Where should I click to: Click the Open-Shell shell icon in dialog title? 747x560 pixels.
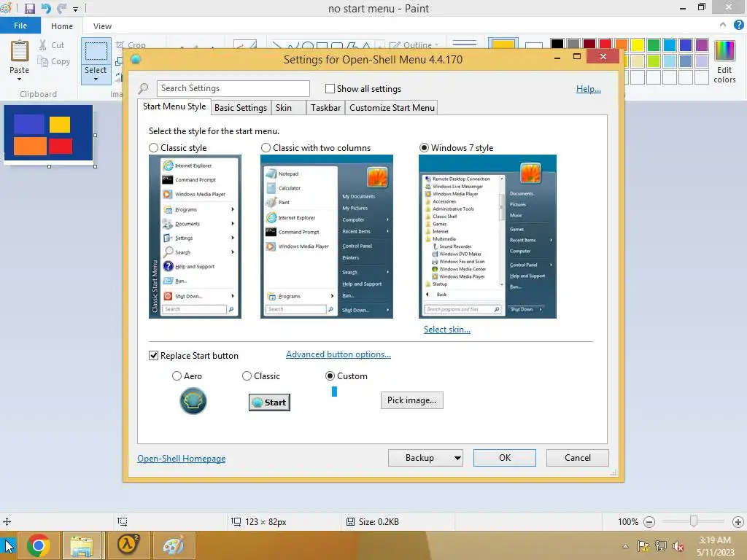click(136, 60)
